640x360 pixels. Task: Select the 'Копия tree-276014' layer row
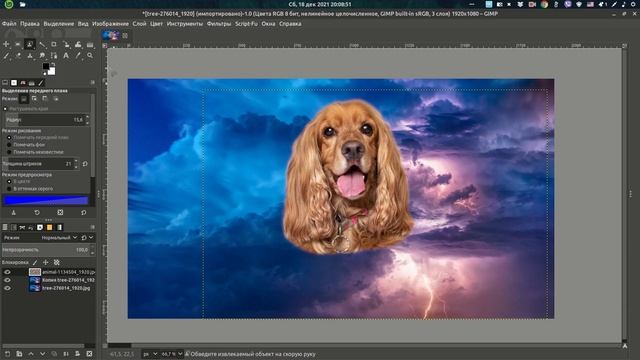[x=48, y=280]
